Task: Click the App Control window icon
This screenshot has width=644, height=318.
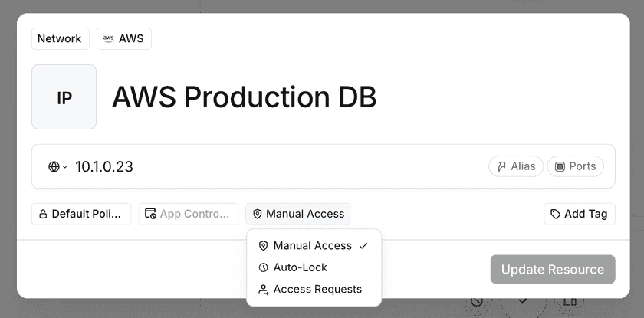Action: (150, 214)
